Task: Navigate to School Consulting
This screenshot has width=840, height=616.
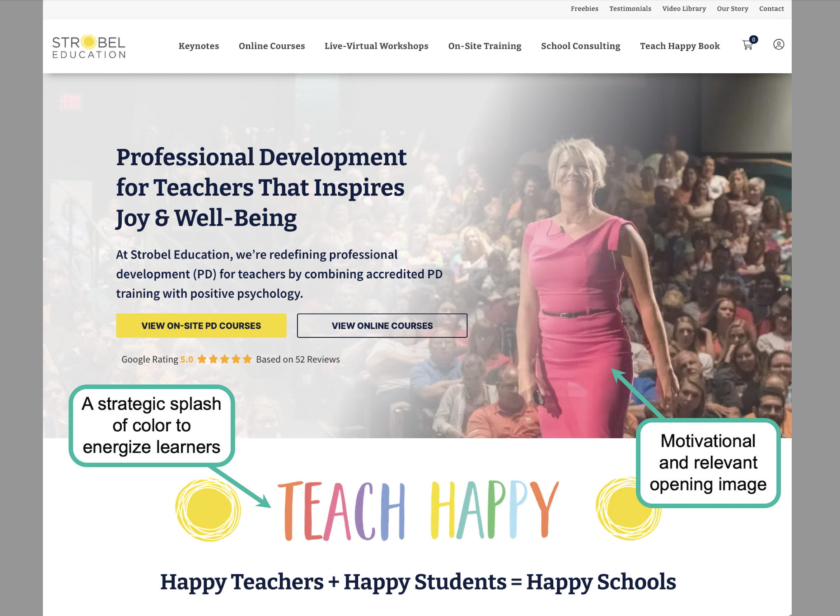Action: 580,46
